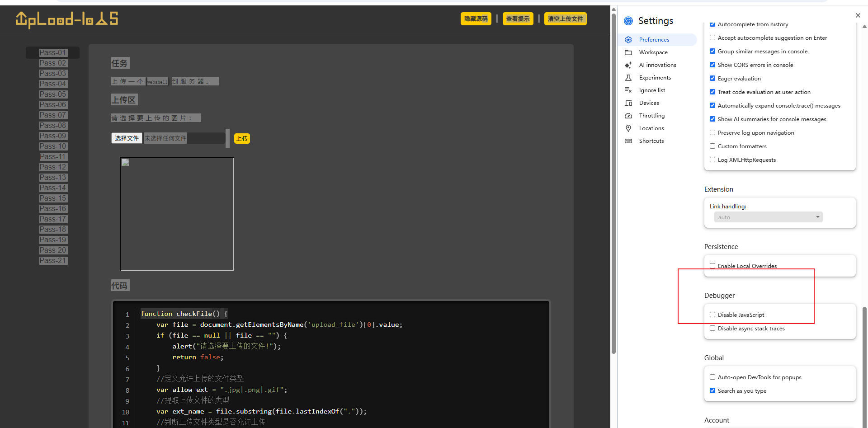The height and width of the screenshot is (428, 868).
Task: Close the DevTools Settings panel
Action: point(858,15)
